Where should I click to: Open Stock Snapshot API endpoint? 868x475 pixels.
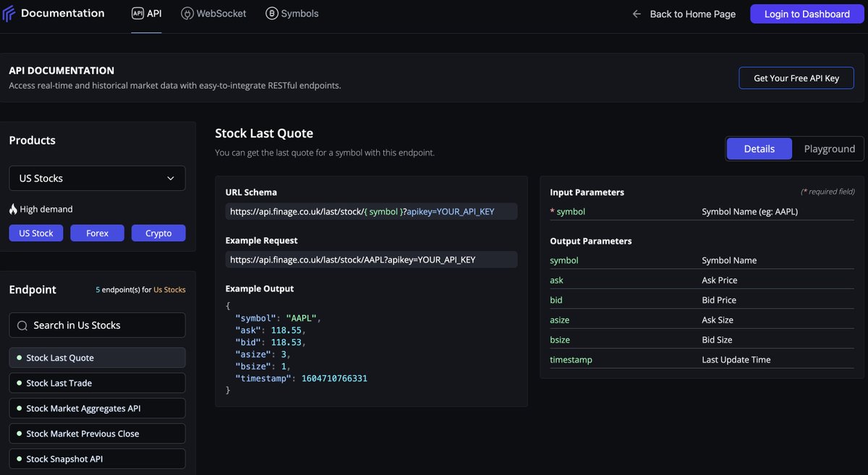click(97, 459)
